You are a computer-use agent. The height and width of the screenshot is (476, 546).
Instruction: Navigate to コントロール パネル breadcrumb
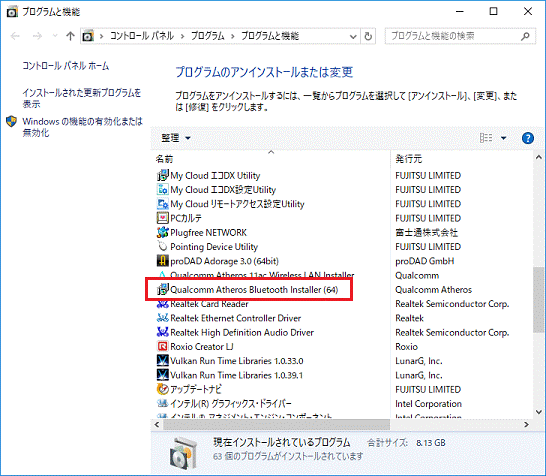click(x=142, y=36)
